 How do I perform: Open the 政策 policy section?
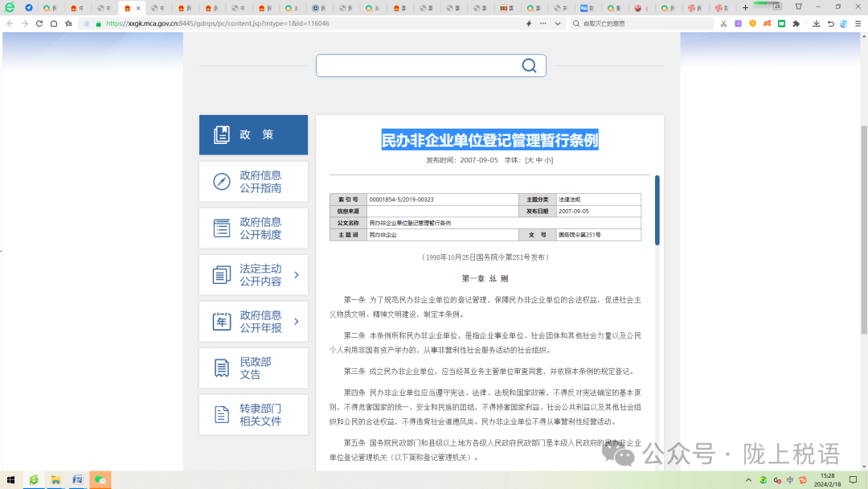(253, 134)
